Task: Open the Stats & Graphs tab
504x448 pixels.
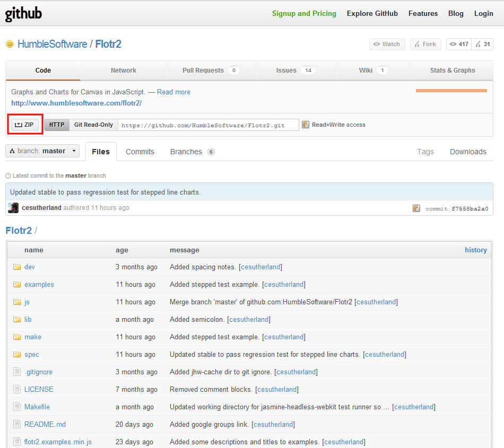Action: 452,71
